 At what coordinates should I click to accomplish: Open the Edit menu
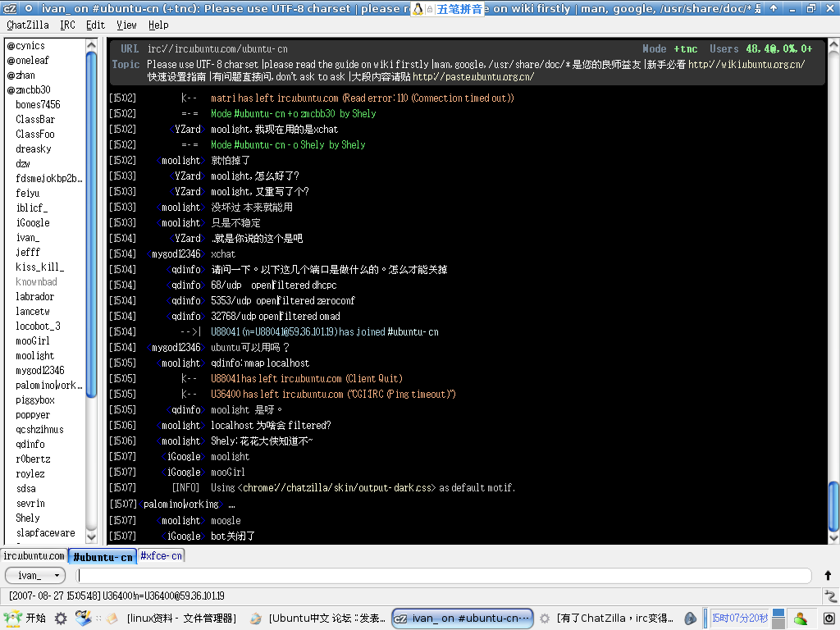point(95,25)
